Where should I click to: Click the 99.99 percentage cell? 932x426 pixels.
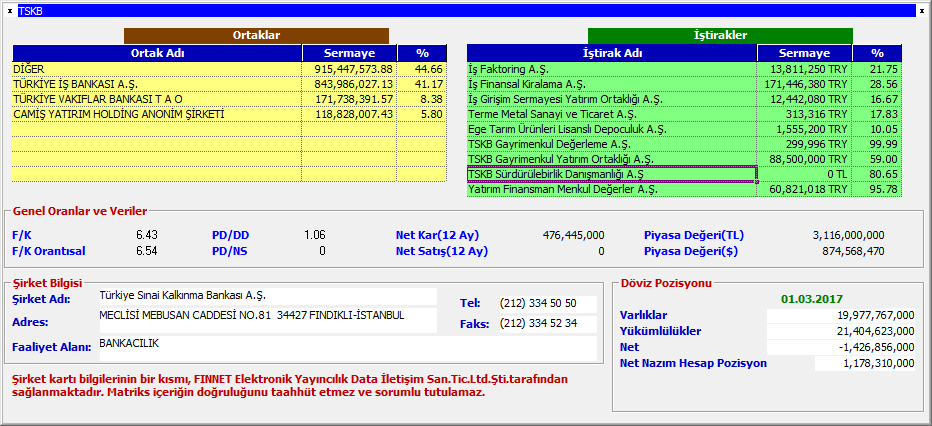click(x=877, y=144)
